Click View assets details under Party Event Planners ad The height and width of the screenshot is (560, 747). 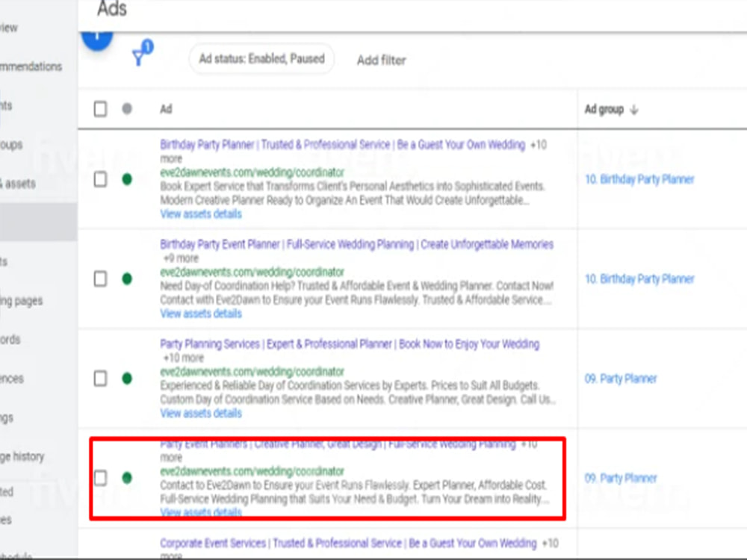point(200,512)
